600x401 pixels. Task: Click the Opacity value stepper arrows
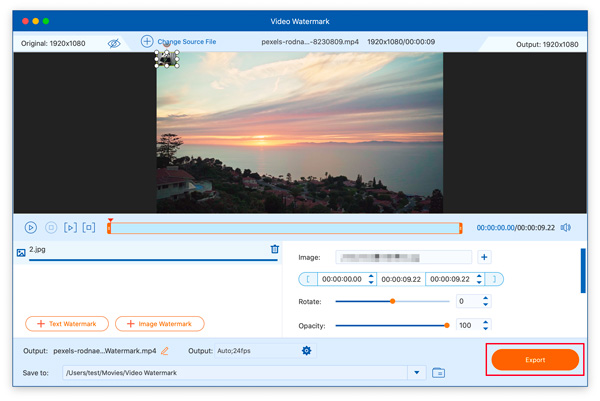tap(486, 325)
